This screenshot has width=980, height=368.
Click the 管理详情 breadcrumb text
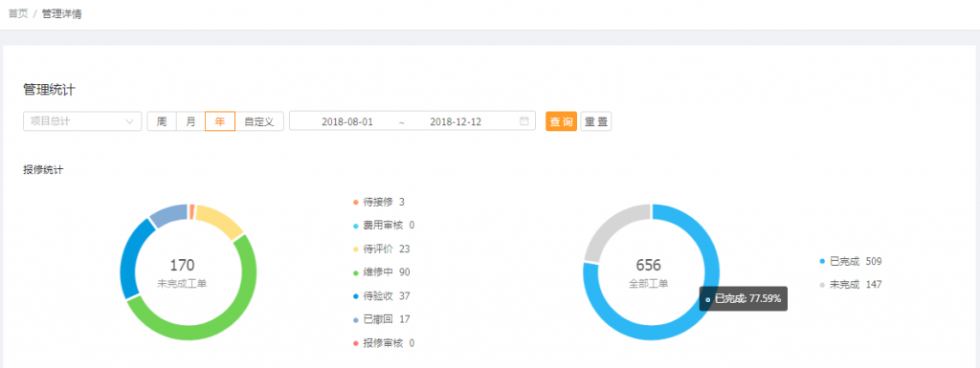point(61,13)
